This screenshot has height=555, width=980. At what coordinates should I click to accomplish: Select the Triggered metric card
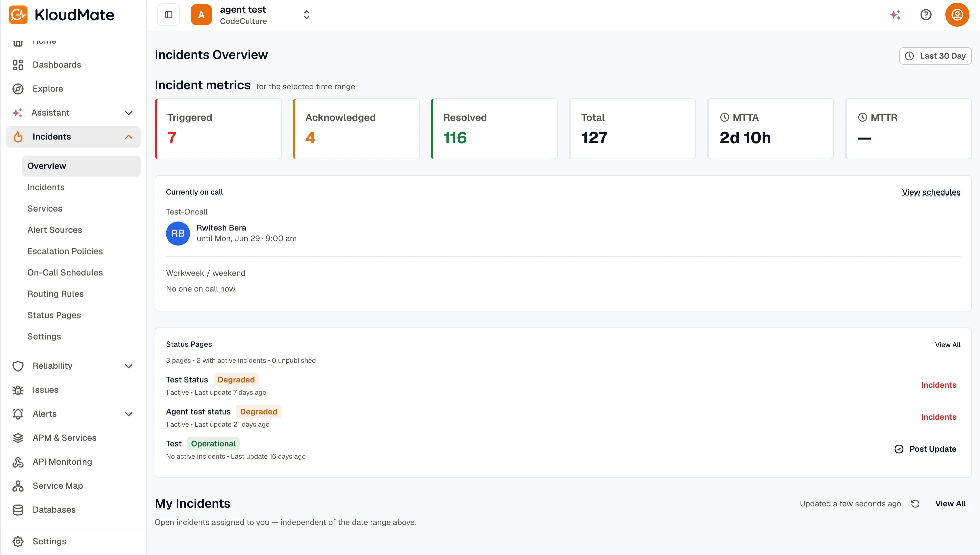coord(218,129)
